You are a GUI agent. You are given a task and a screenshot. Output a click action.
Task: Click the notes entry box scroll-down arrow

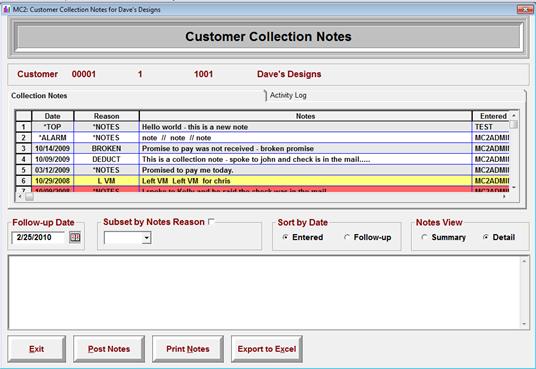[524, 324]
